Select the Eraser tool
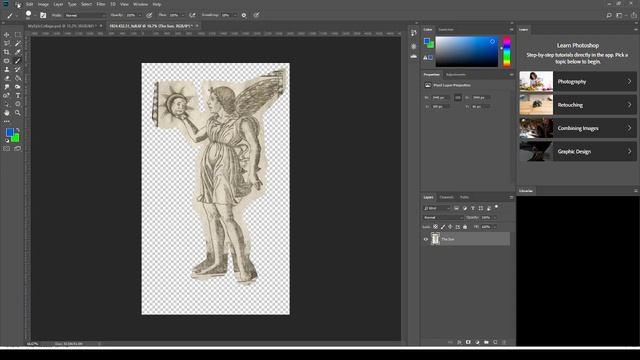 pyautogui.click(x=7, y=78)
